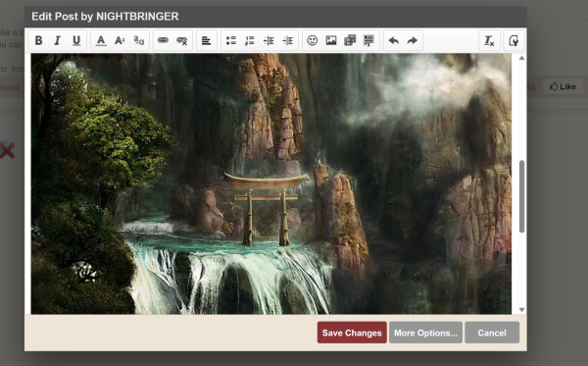The image size is (588, 366).
Task: Insert media with the media icon
Action: coord(350,40)
